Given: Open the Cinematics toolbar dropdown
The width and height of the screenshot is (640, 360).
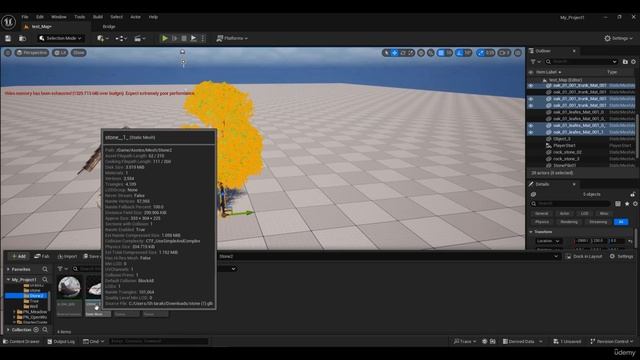Looking at the screenshot, I should click(140, 38).
